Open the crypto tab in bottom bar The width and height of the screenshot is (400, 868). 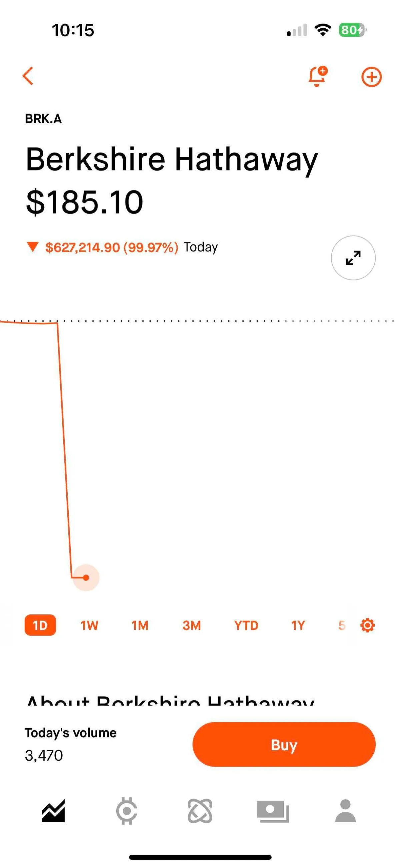[127, 811]
